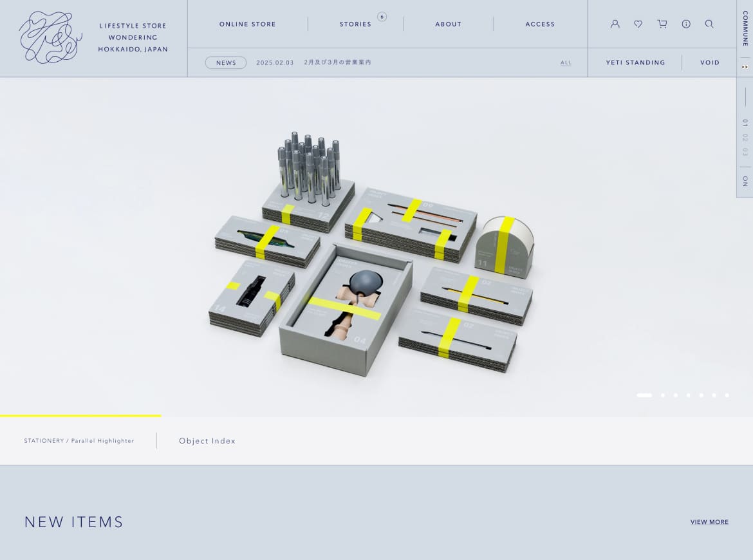
Task: Click STATIONERY / Parallel Highlighter caption
Action: (x=79, y=441)
